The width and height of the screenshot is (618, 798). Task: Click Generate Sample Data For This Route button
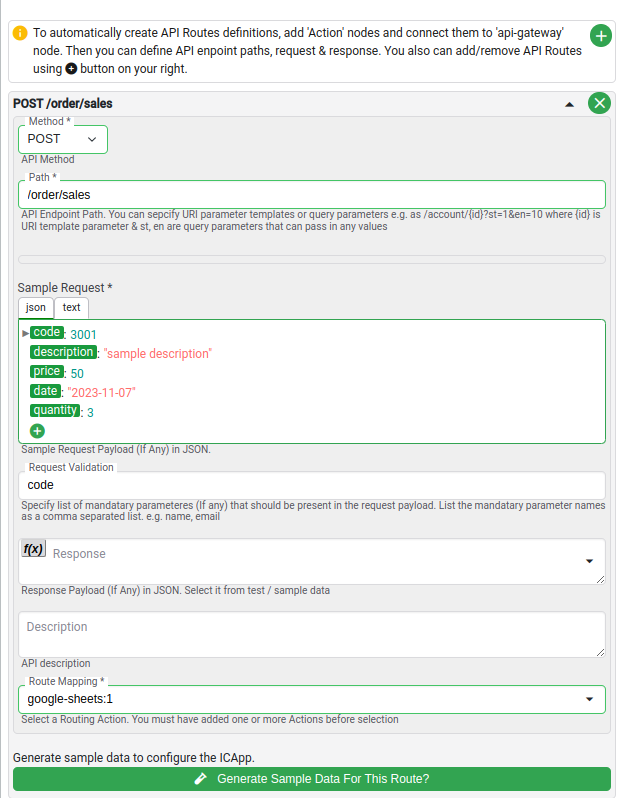(x=312, y=779)
